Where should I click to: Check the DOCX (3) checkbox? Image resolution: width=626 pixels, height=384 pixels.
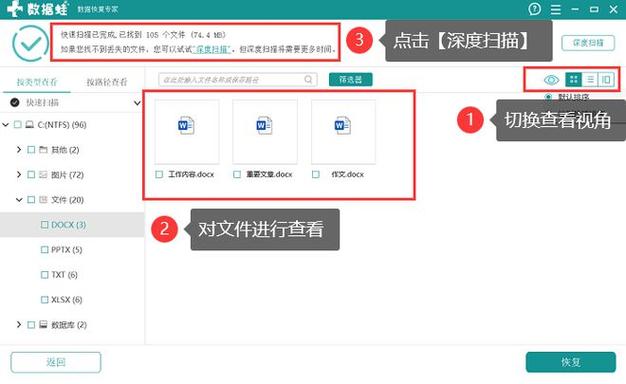[x=45, y=225]
